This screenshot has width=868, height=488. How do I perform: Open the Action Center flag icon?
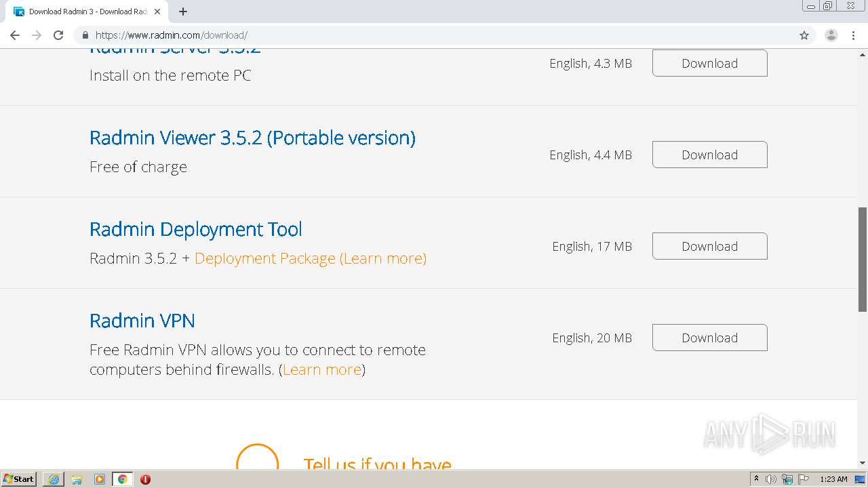(x=804, y=479)
